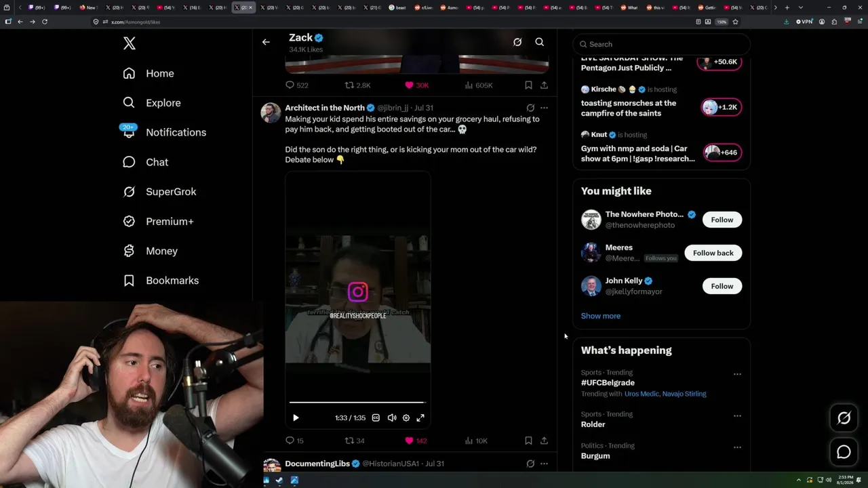Image resolution: width=868 pixels, height=488 pixels.
Task: Expand the video to fullscreen
Action: tap(420, 418)
